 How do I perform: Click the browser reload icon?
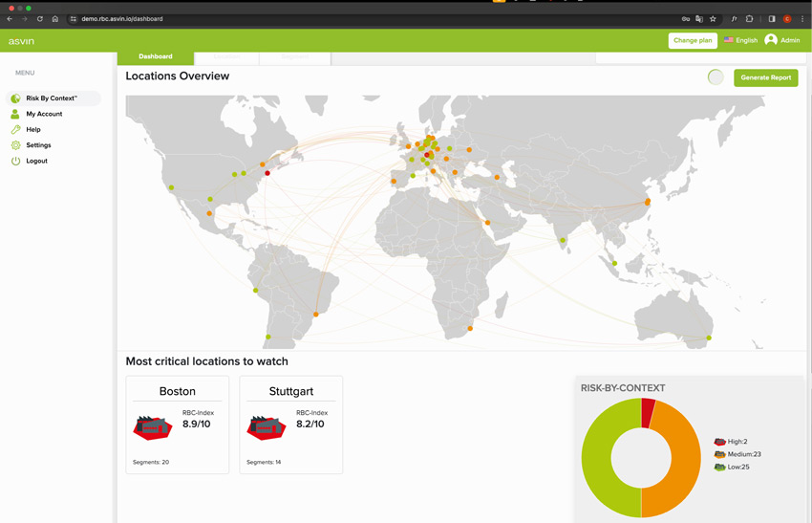click(x=39, y=18)
